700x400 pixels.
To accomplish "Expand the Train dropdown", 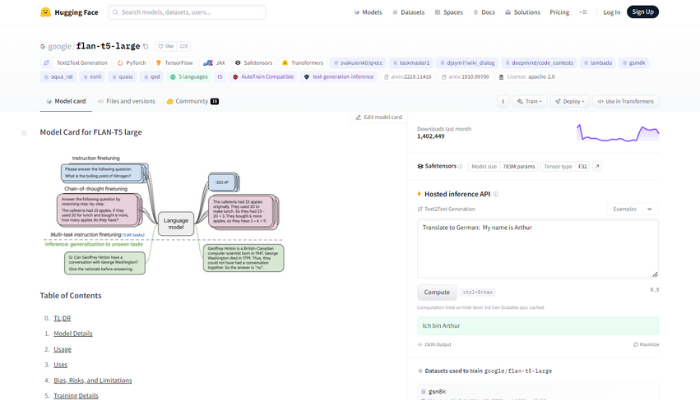I will tap(529, 101).
